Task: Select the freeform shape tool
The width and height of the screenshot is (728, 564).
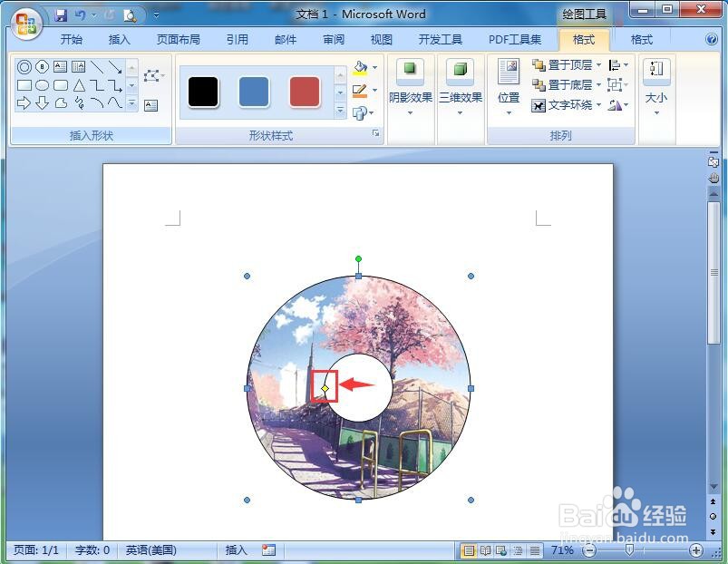Action: click(61, 102)
